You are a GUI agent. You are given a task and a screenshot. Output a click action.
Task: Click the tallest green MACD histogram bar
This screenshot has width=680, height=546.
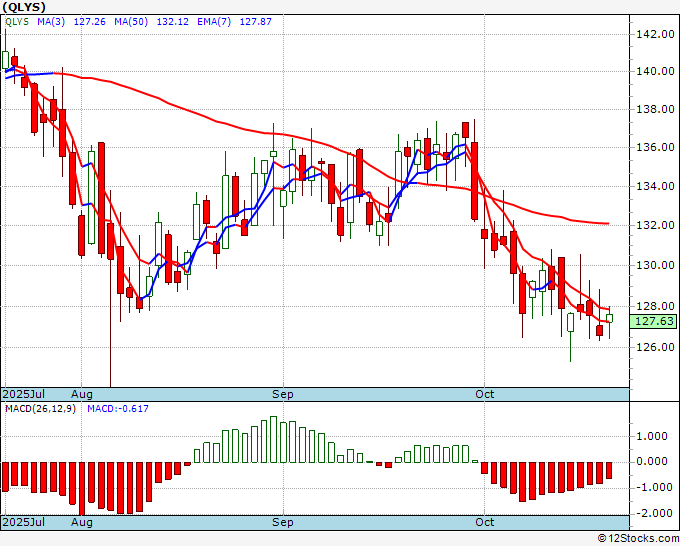(273, 439)
